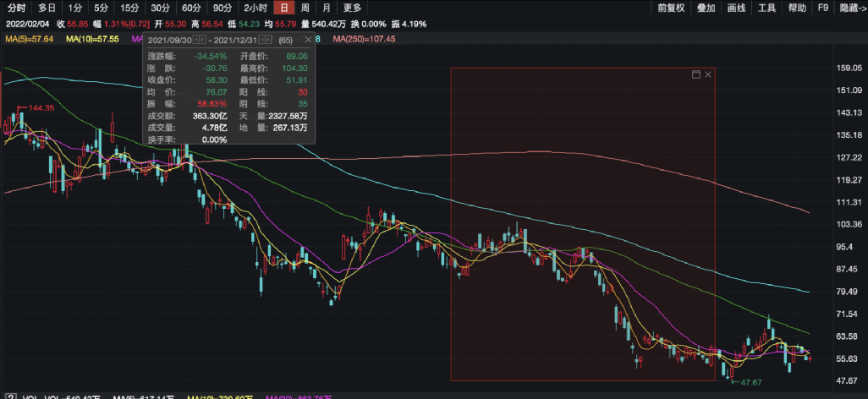Select the 2小时 timeframe tab
The width and height of the screenshot is (868, 399).
tap(255, 8)
